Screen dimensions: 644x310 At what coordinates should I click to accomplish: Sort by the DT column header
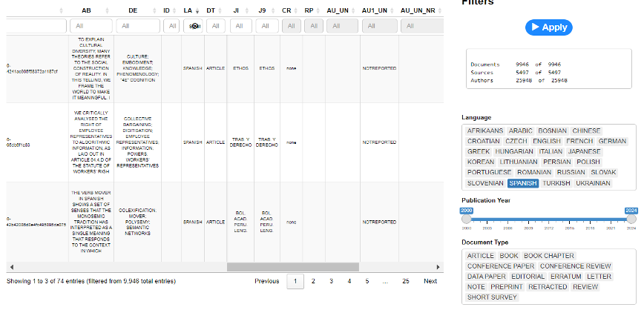pyautogui.click(x=212, y=10)
